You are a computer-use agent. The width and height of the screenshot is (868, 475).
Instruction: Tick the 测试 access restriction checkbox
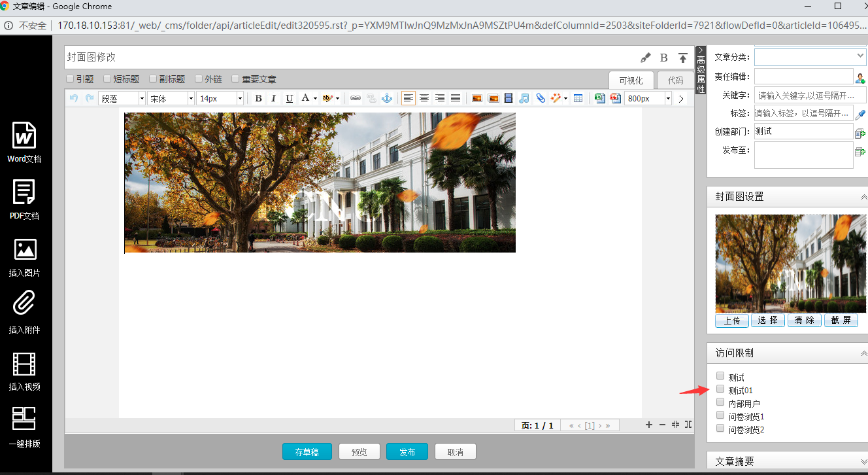[720, 376]
